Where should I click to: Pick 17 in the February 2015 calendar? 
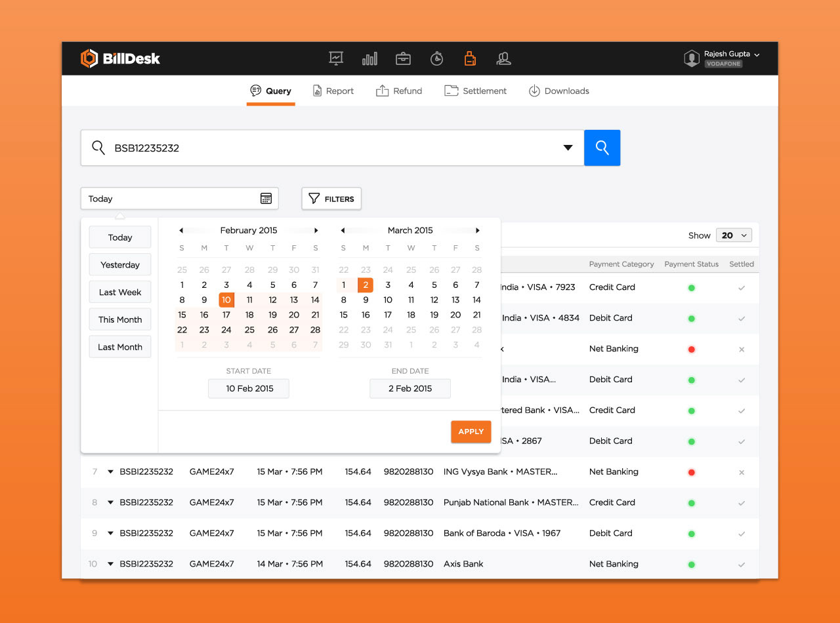coord(226,315)
